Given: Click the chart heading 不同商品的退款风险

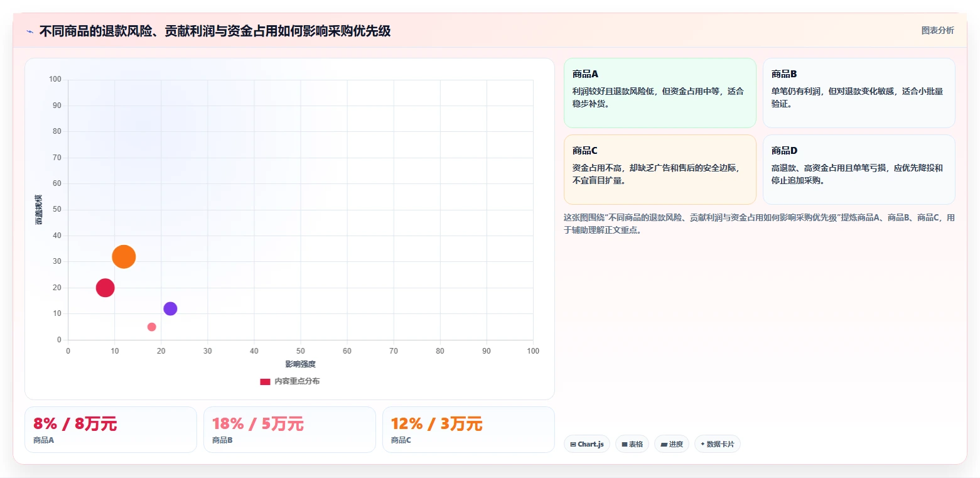Looking at the screenshot, I should 215,31.
